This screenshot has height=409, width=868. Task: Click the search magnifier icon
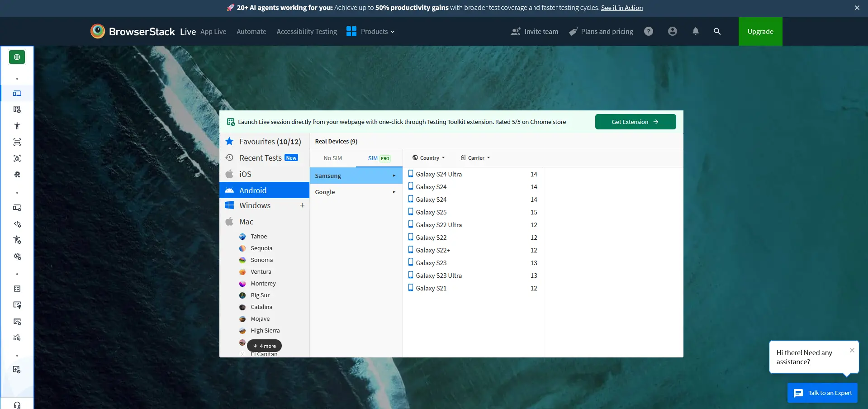point(717,31)
